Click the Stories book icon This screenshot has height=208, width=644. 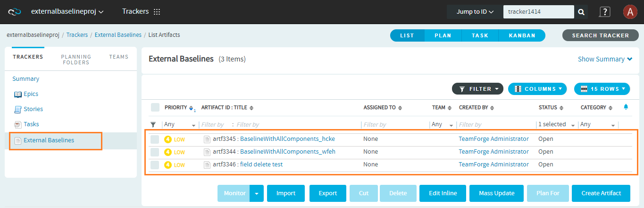coord(18,109)
